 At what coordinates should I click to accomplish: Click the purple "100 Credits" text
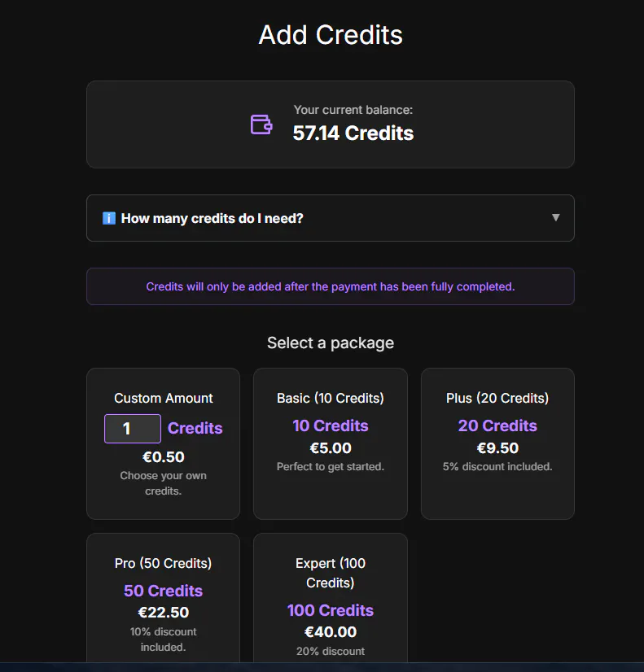[x=331, y=610]
